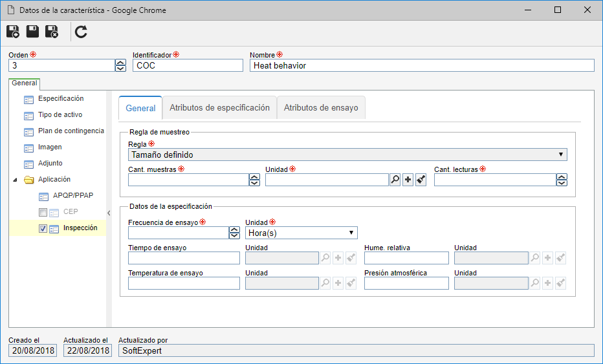Click the Unidad field in Regla de muestreo
Image resolution: width=603 pixels, height=364 pixels.
[x=327, y=180]
